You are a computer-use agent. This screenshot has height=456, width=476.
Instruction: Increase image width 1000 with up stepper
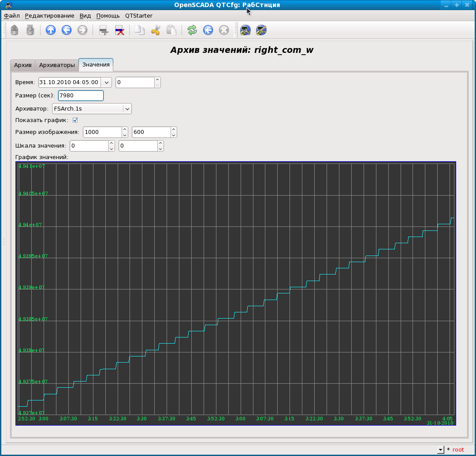pos(125,130)
